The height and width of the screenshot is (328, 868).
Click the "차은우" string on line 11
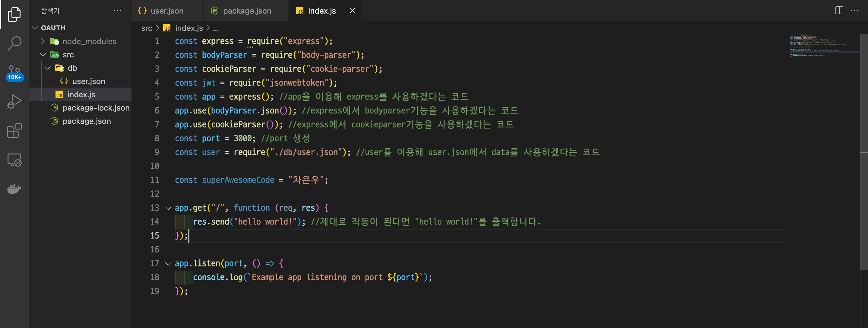(x=306, y=180)
